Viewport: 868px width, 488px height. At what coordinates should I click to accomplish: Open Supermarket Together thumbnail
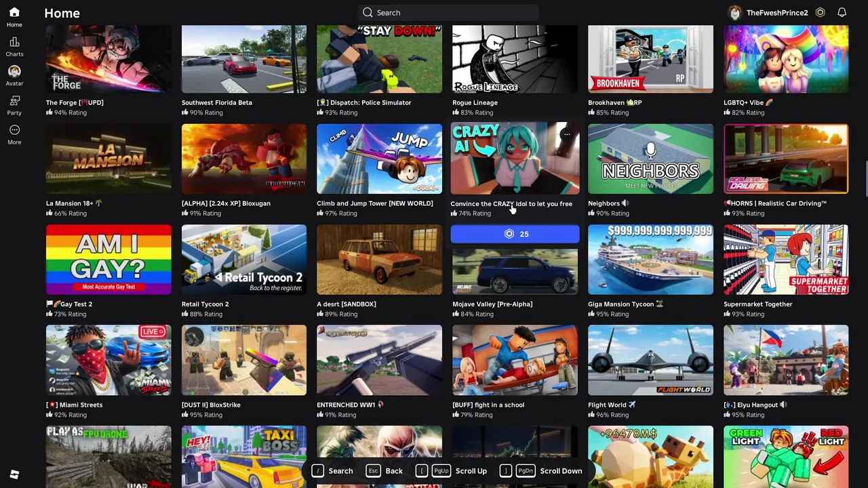[786, 260]
